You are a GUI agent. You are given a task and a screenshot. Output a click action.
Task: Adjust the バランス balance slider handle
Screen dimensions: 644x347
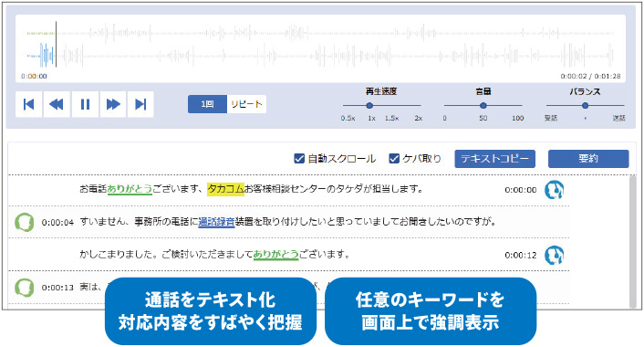[585, 106]
